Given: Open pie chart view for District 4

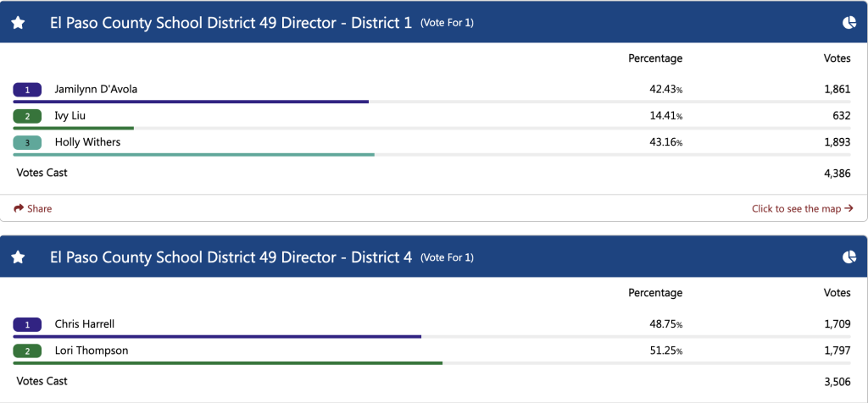Looking at the screenshot, I should tap(849, 257).
